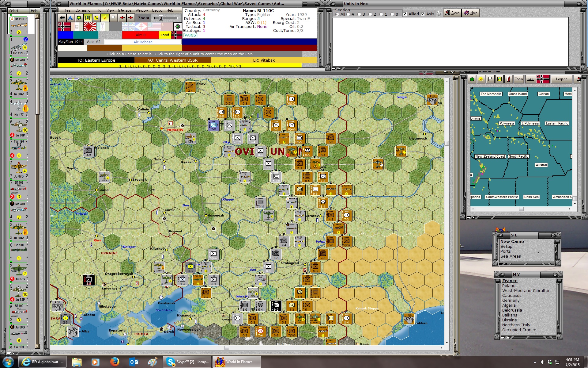The width and height of the screenshot is (588, 368).
Task: Click Help button in Units in Hex
Action: (x=471, y=13)
